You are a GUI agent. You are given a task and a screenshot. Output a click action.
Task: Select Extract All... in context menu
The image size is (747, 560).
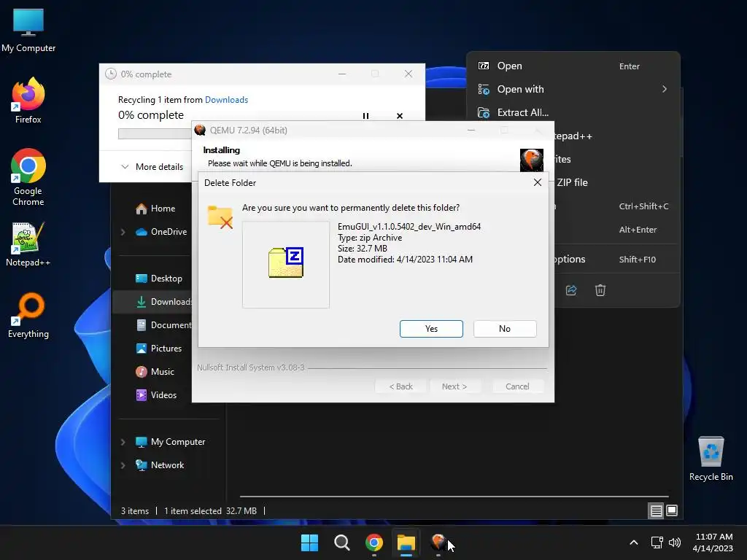573,112
